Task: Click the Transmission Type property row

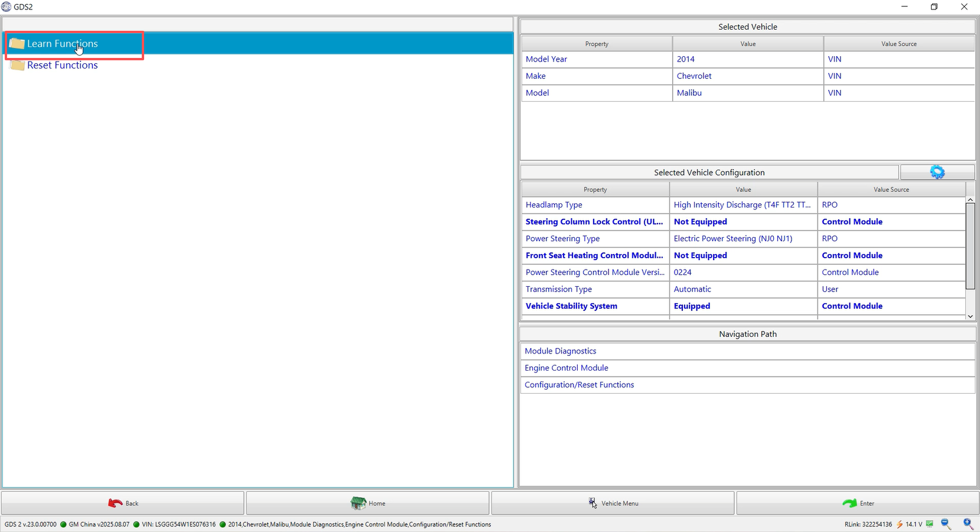Action: (x=559, y=289)
